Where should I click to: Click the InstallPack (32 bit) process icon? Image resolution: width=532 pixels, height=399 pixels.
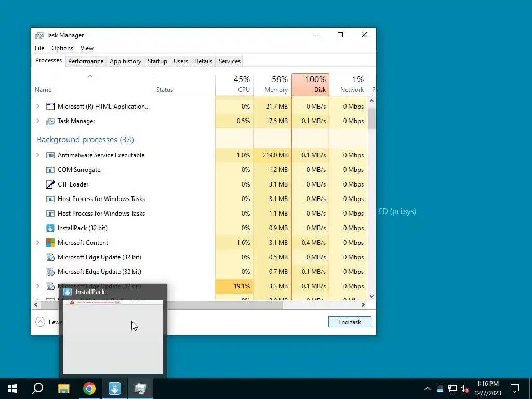coord(50,228)
